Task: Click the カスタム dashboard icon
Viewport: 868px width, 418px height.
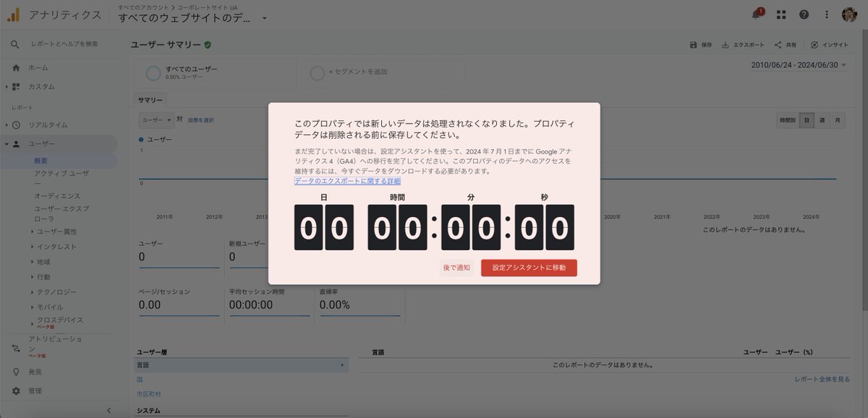Action: [x=16, y=87]
